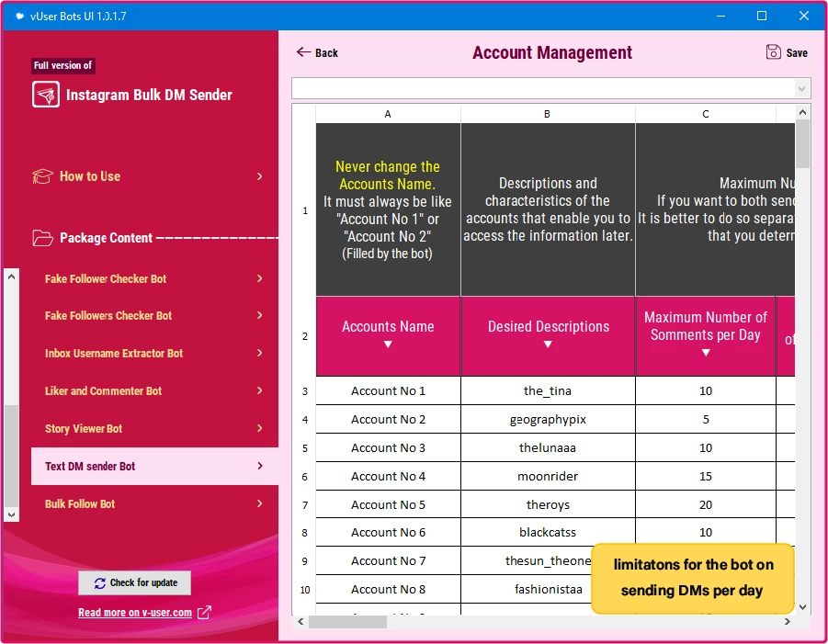828x644 pixels.
Task: Click the Instagram Bulk DM Sender paper-plane logo
Action: [45, 95]
